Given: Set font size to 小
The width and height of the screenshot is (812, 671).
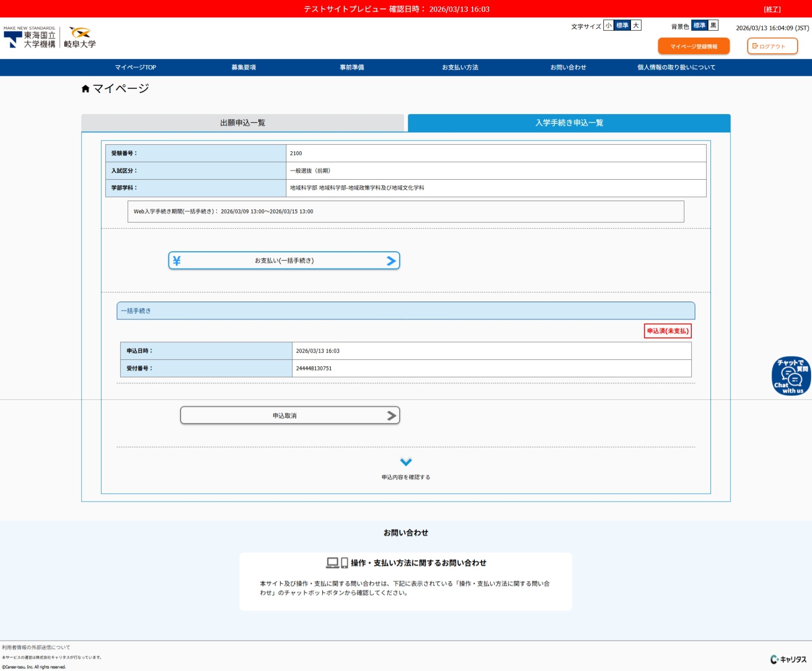Looking at the screenshot, I should [x=609, y=26].
